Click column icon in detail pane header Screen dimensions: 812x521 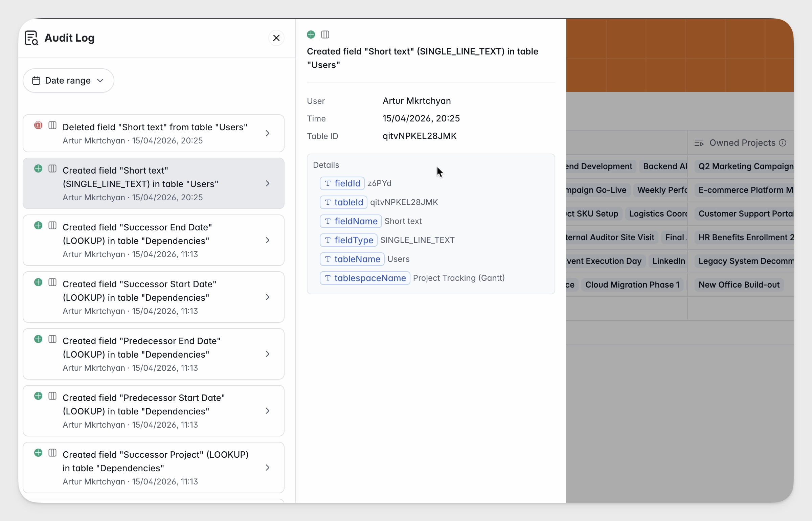click(x=325, y=35)
